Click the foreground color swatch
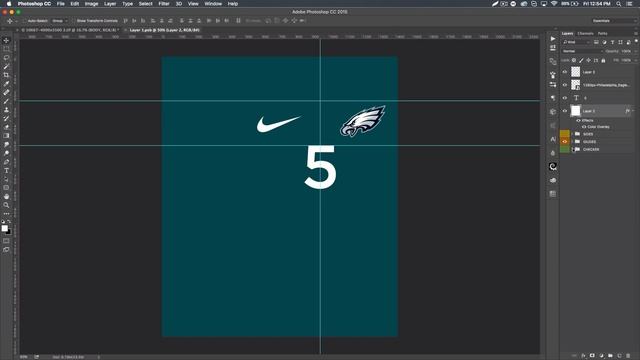The width and height of the screenshot is (640, 360). coord(4,228)
